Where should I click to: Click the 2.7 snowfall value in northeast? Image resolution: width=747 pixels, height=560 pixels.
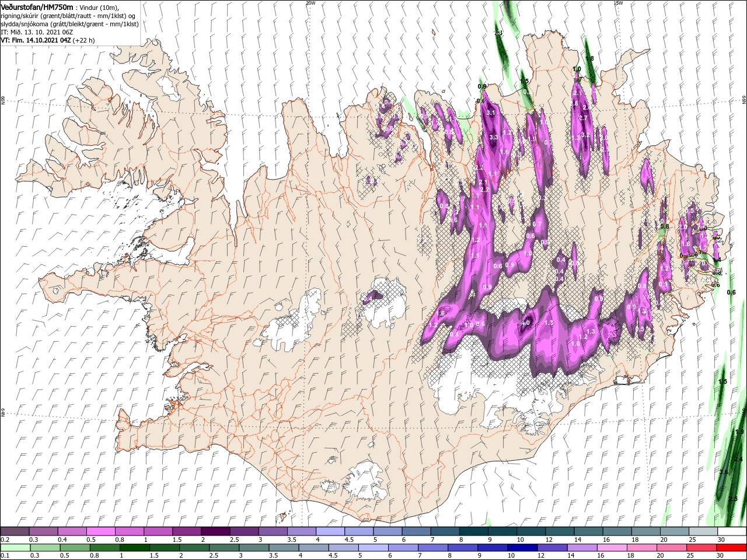[x=582, y=118]
